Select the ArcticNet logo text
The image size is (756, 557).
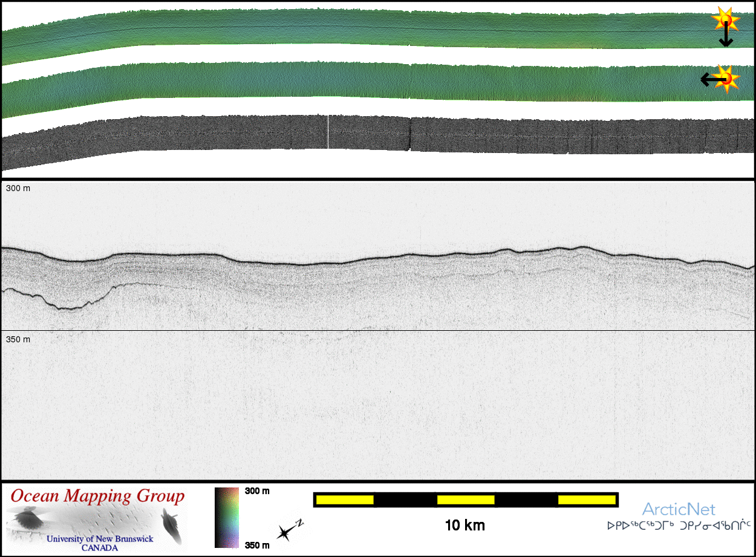[679, 509]
